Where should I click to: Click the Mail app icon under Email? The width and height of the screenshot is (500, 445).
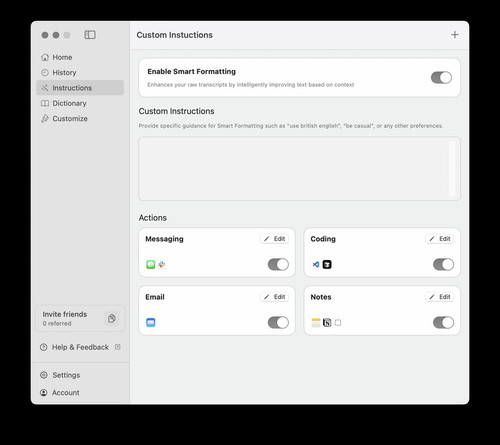(x=151, y=322)
